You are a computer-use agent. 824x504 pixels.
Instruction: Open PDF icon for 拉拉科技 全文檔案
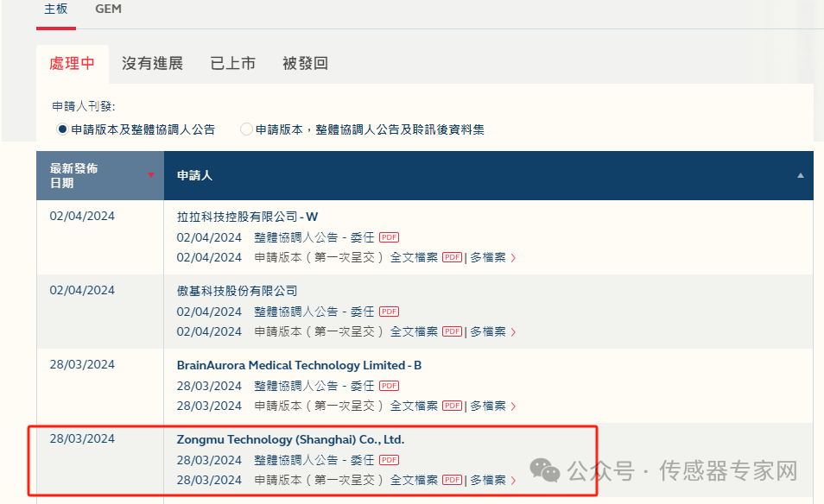452,257
